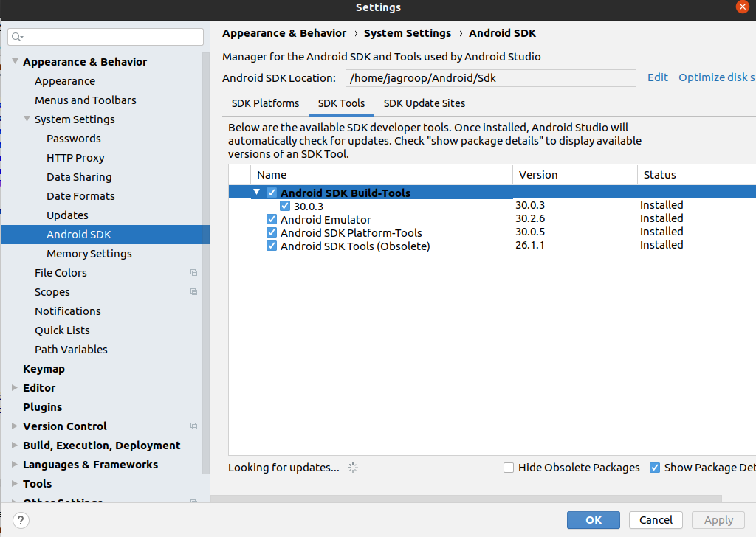Uncheck build-tools version 30.0.3

[x=285, y=205]
